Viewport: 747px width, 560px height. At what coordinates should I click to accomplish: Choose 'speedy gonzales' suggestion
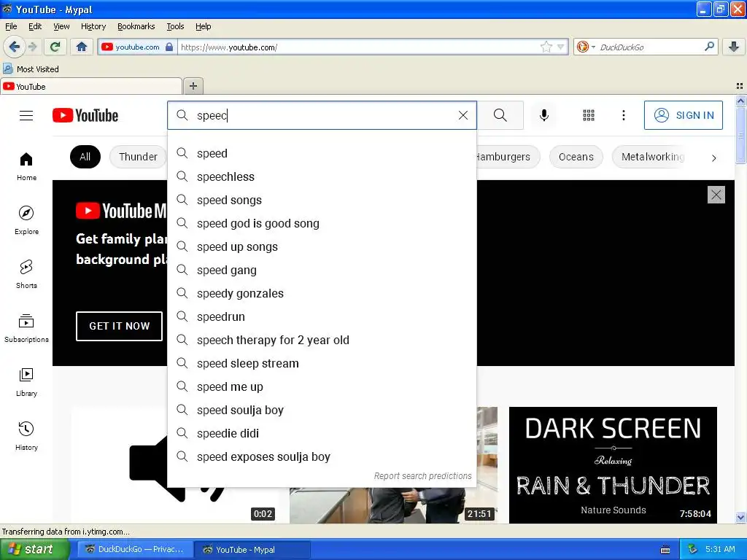click(322, 293)
